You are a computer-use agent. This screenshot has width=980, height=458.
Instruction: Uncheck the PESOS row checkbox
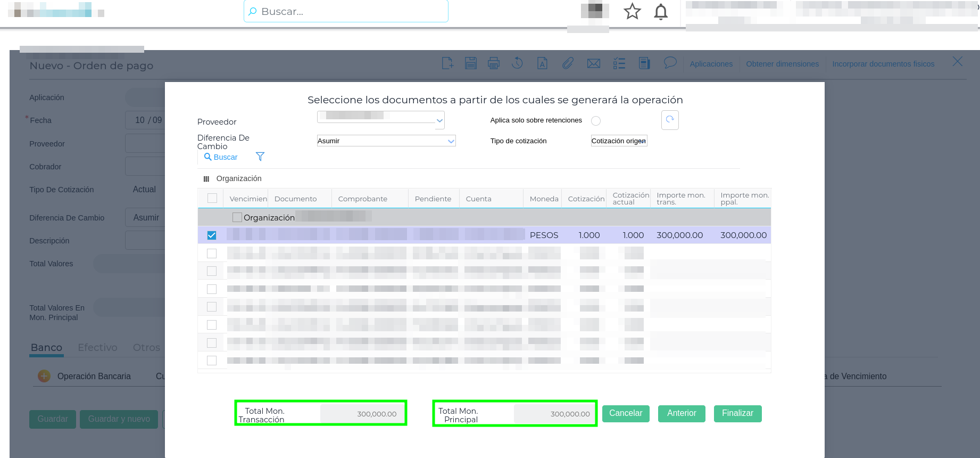click(212, 235)
